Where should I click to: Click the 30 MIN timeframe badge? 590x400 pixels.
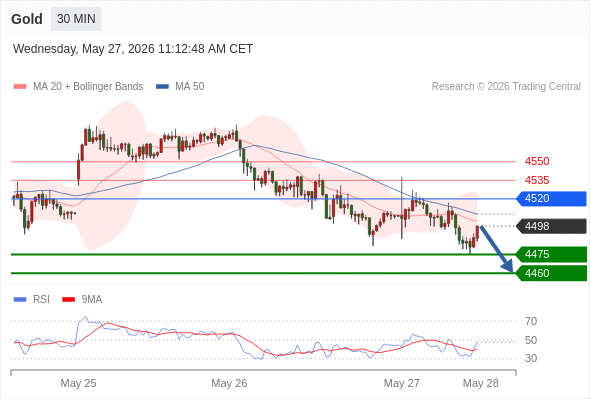point(76,19)
